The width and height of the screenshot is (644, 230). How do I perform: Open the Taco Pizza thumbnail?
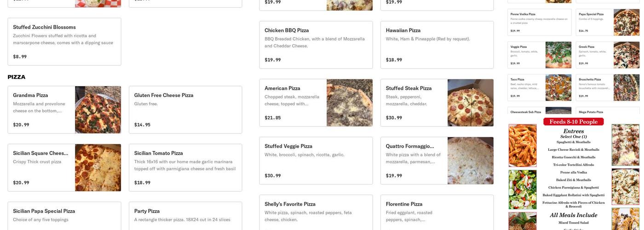click(558, 88)
